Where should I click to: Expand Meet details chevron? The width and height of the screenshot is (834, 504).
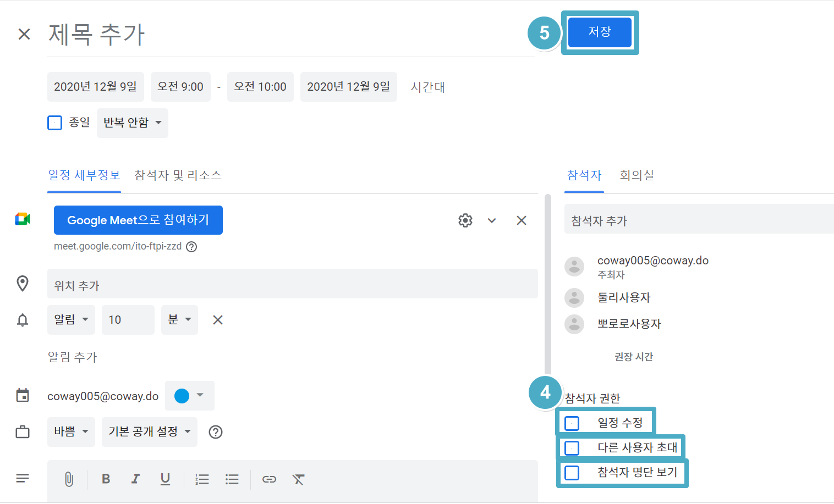tap(492, 220)
